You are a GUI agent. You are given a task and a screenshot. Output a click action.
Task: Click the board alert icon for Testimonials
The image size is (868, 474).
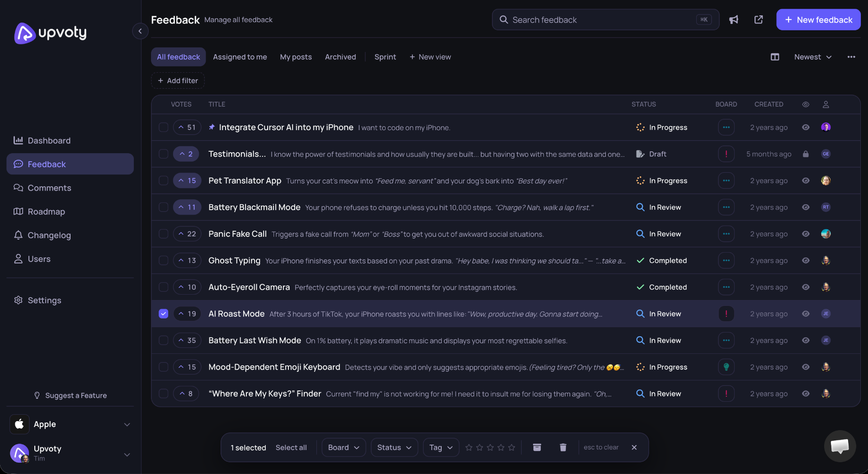tap(726, 154)
